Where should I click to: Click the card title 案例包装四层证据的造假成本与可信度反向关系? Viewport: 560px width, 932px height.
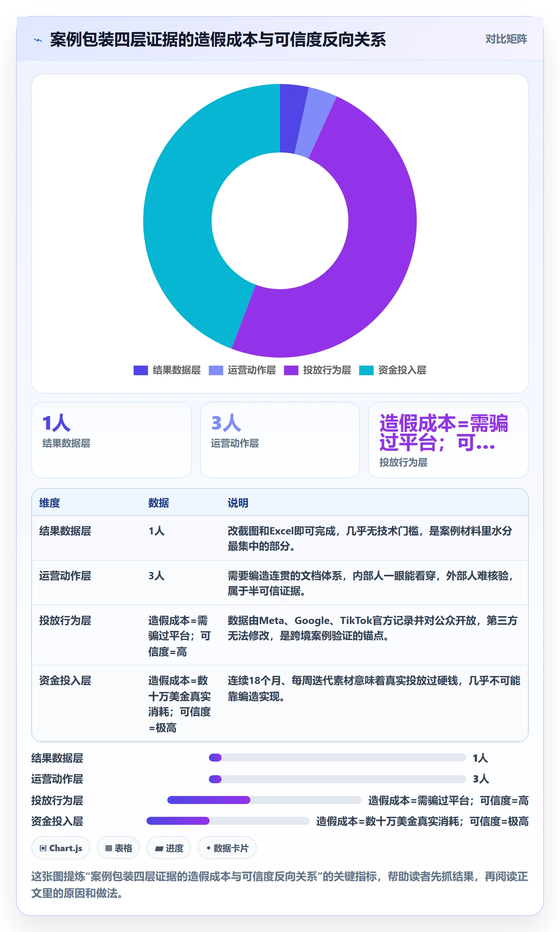218,40
